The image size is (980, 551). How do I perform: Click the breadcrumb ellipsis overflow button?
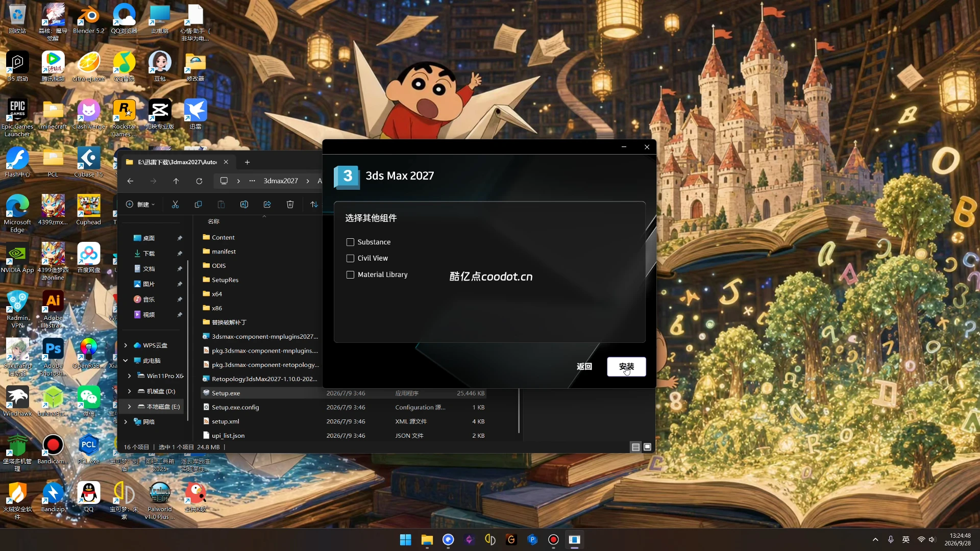pos(252,181)
